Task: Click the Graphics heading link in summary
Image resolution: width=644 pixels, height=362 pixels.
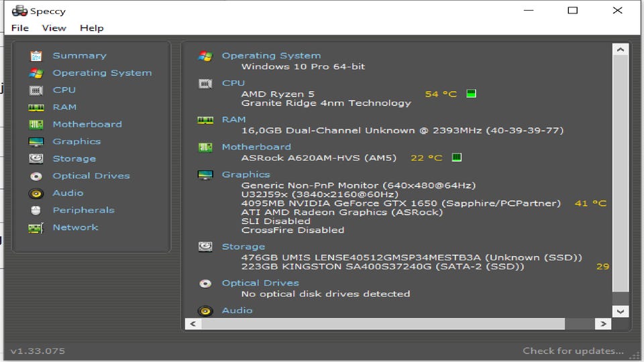Action: [246, 174]
